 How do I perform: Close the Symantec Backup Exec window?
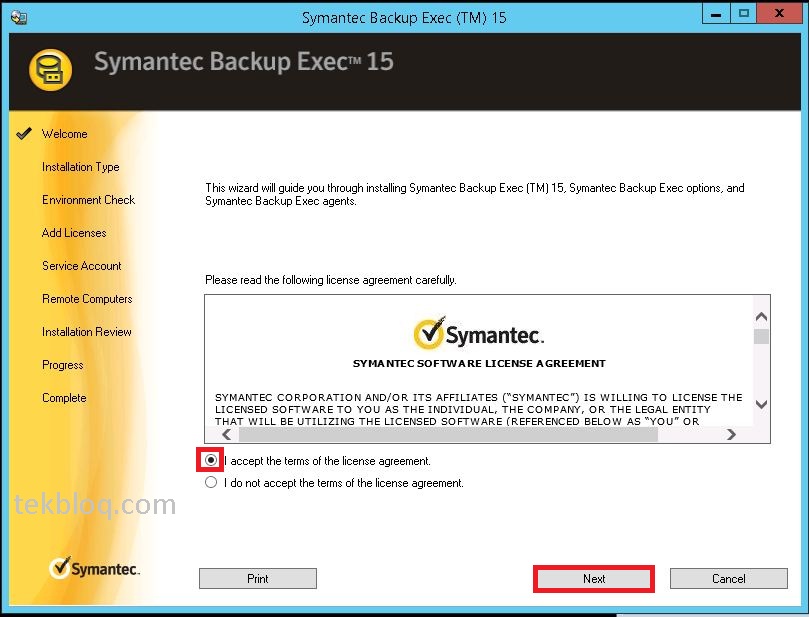coord(779,14)
